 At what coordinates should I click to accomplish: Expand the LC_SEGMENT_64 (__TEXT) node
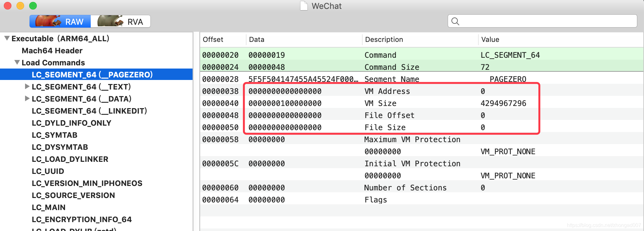(x=27, y=87)
